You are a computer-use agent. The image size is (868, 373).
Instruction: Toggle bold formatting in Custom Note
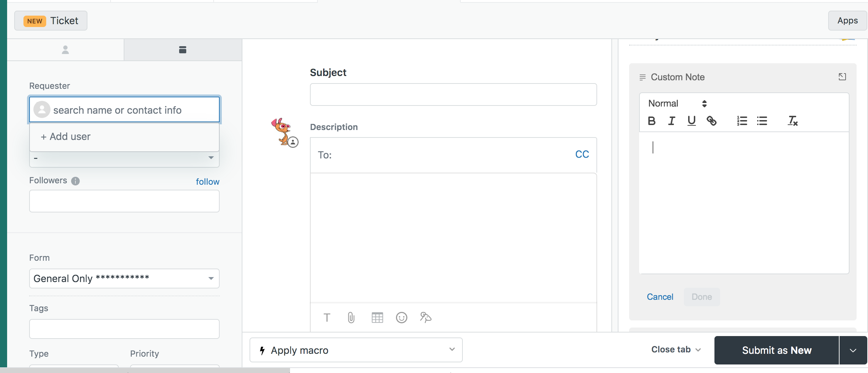point(652,121)
